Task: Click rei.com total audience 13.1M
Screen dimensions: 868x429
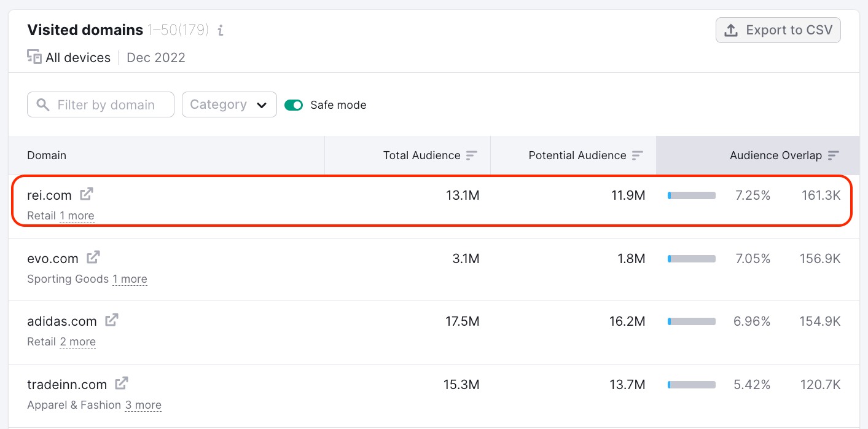Action: tap(463, 195)
